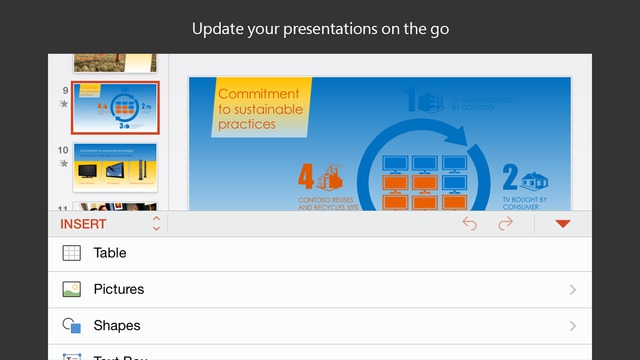Select slide 9 thumbnail
This screenshot has height=360, width=640.
point(115,108)
